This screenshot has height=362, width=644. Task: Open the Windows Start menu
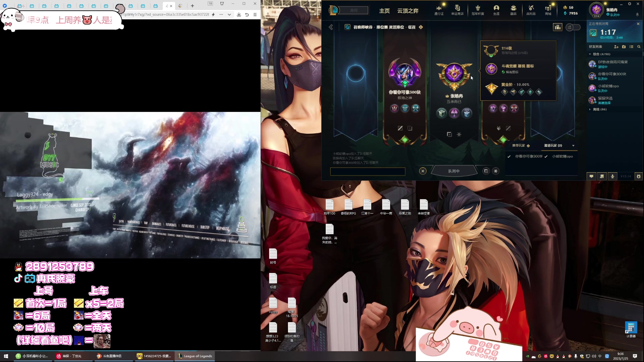[6, 356]
